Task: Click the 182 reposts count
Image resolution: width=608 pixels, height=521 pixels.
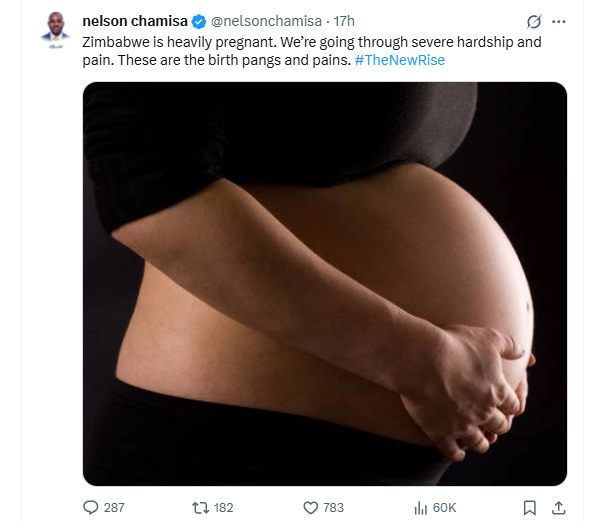Action: (x=223, y=508)
